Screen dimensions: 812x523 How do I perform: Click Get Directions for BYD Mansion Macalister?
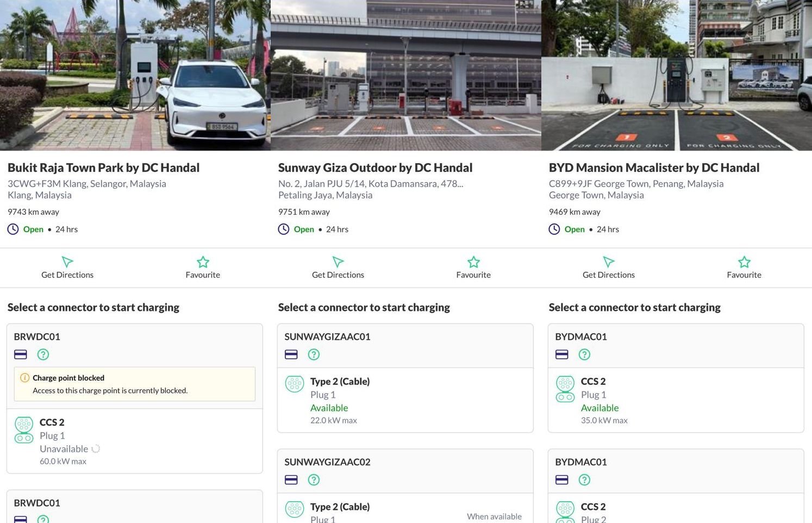pyautogui.click(x=609, y=267)
